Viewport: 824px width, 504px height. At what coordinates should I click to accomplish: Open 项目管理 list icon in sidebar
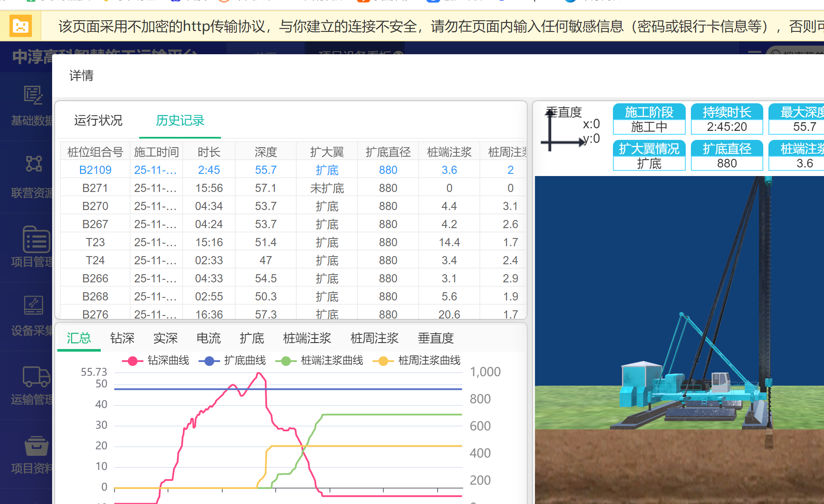click(x=36, y=239)
